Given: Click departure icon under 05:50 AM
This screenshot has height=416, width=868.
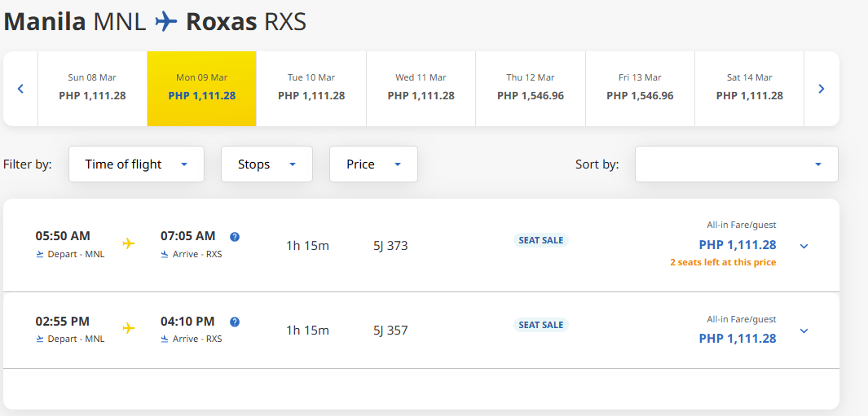Looking at the screenshot, I should [40, 254].
